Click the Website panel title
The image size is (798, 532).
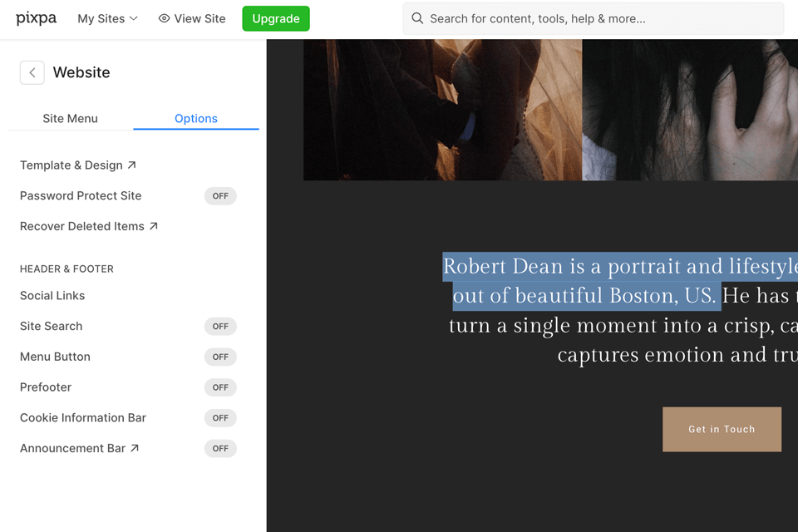click(x=81, y=72)
